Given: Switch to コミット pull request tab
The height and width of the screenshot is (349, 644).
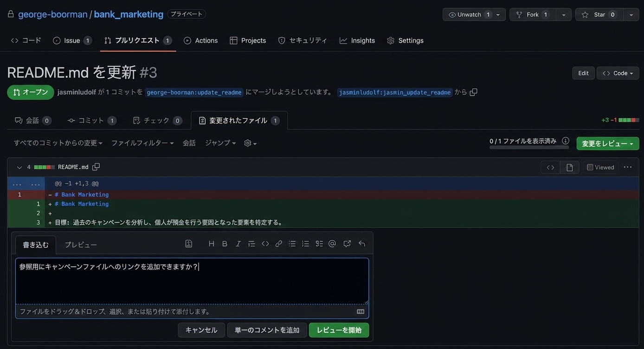Looking at the screenshot, I should coord(91,121).
